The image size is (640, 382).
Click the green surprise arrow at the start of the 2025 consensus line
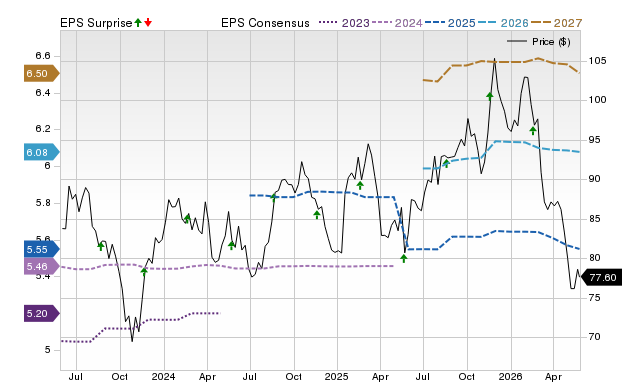(273, 198)
